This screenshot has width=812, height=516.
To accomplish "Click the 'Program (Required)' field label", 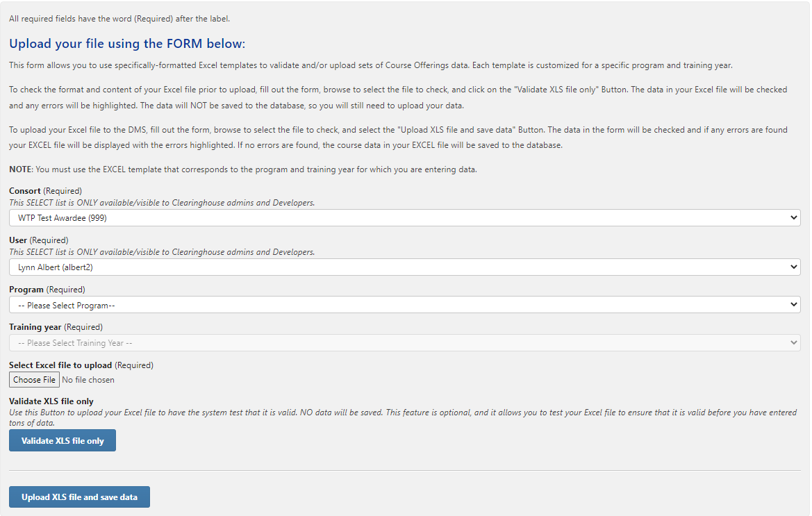I will [47, 290].
